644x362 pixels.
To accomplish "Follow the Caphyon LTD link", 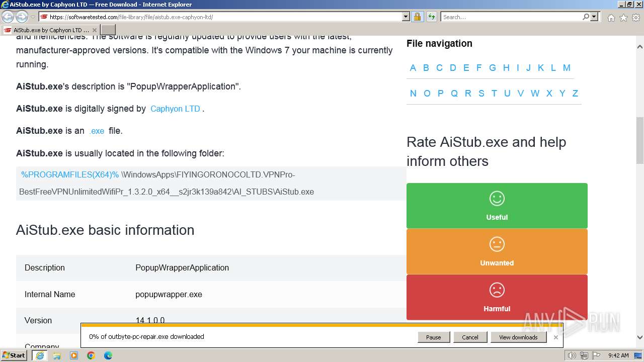I will 175,109.
